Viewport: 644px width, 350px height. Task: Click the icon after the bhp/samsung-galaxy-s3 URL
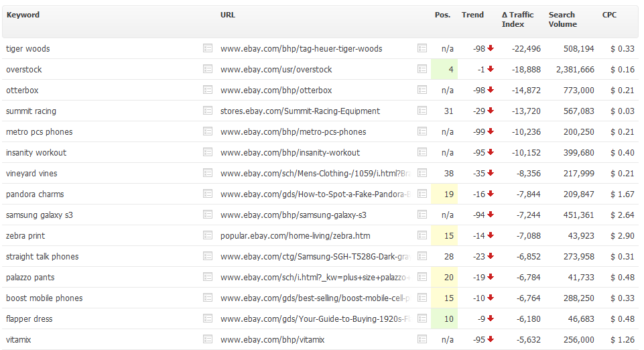click(x=422, y=215)
